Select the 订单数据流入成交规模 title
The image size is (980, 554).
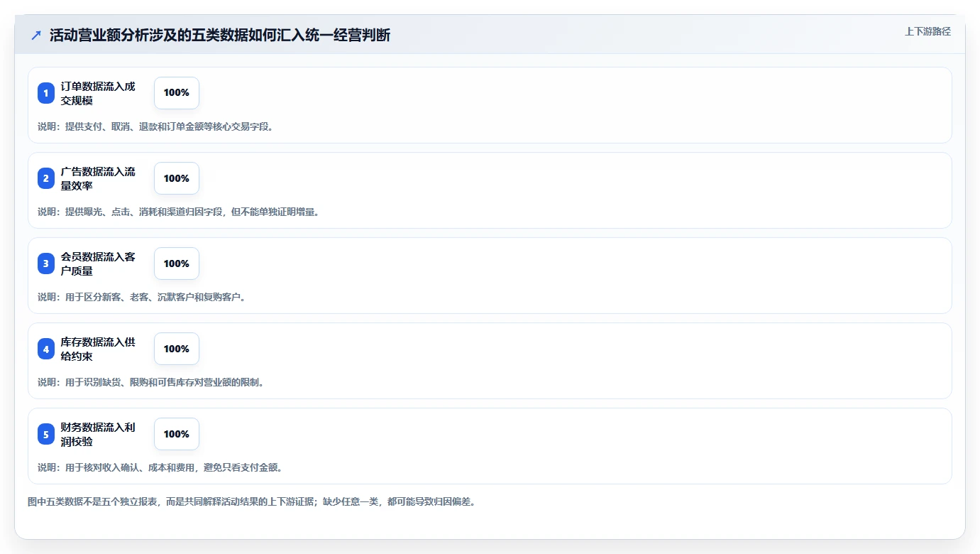point(98,93)
